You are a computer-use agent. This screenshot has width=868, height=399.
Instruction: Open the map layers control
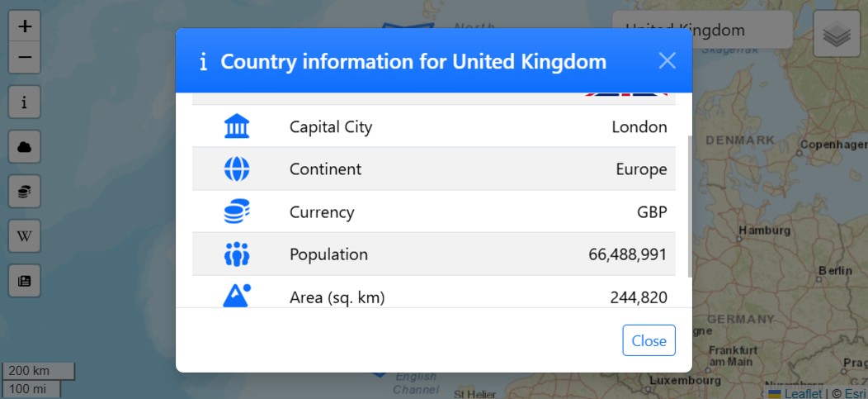837,35
